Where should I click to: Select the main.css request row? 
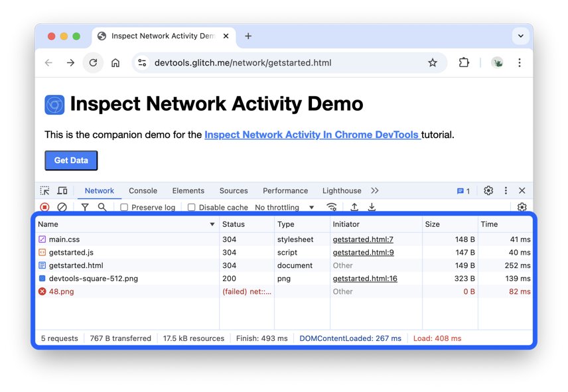click(x=284, y=239)
